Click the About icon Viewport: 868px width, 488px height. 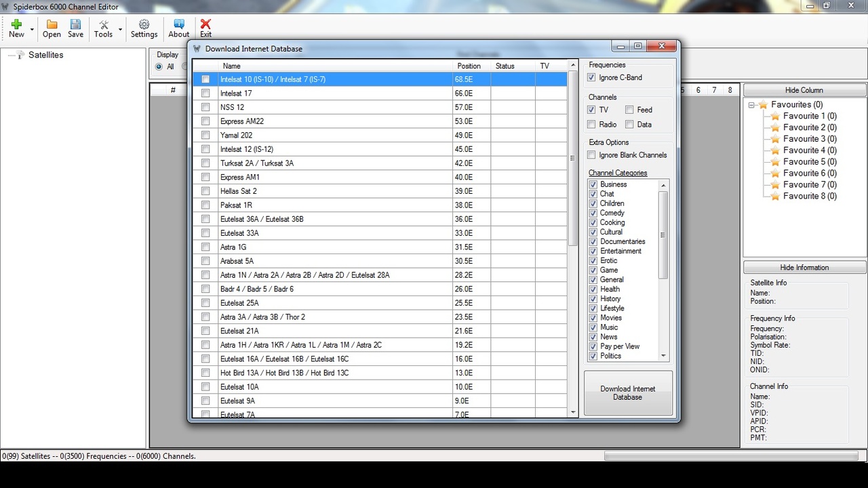click(178, 24)
